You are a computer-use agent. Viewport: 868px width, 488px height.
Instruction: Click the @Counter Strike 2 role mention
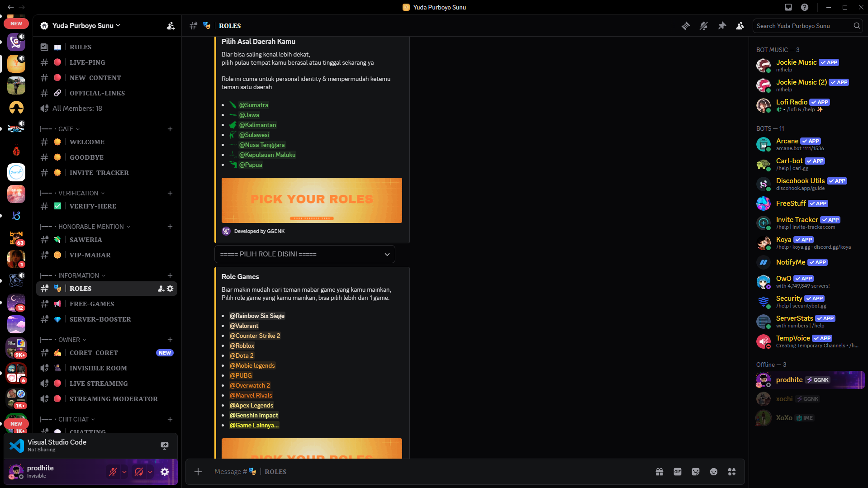point(255,336)
